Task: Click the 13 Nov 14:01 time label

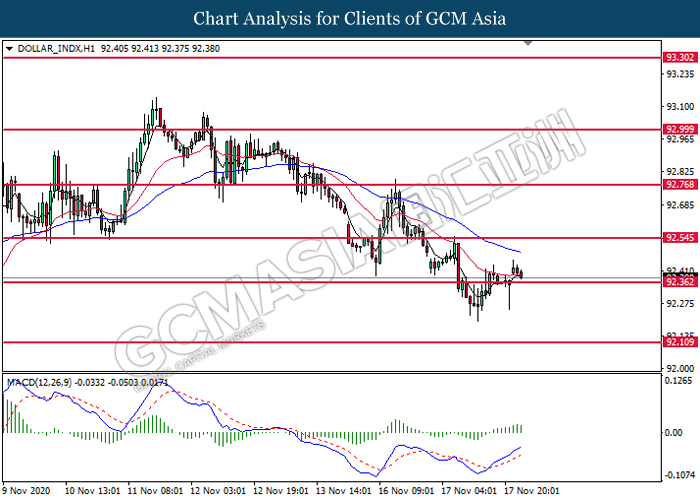Action: click(x=344, y=491)
